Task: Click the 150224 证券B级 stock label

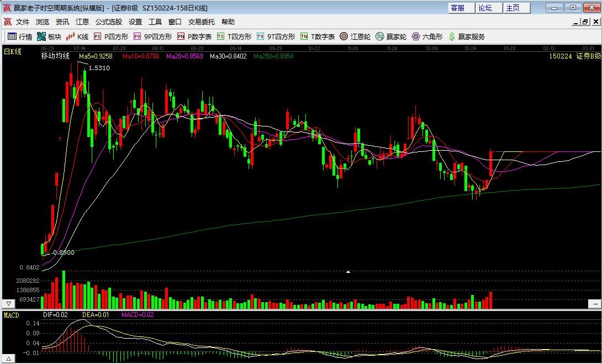Action: pos(575,56)
